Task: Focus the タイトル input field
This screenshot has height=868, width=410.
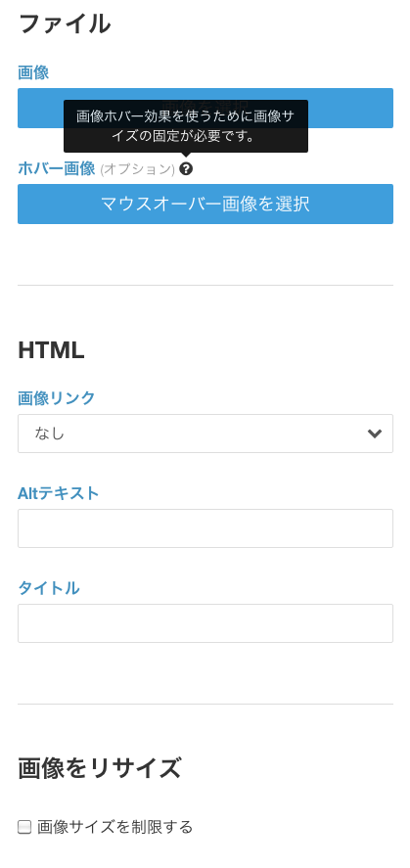Action: [205, 623]
